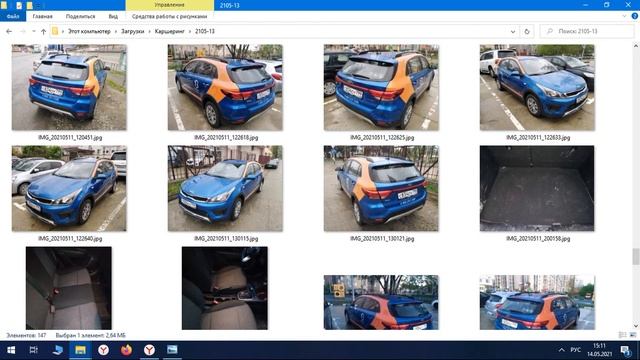The height and width of the screenshot is (360, 640).
Task: Expand the chevron after Загрузки in breadcrumb
Action: click(149, 31)
